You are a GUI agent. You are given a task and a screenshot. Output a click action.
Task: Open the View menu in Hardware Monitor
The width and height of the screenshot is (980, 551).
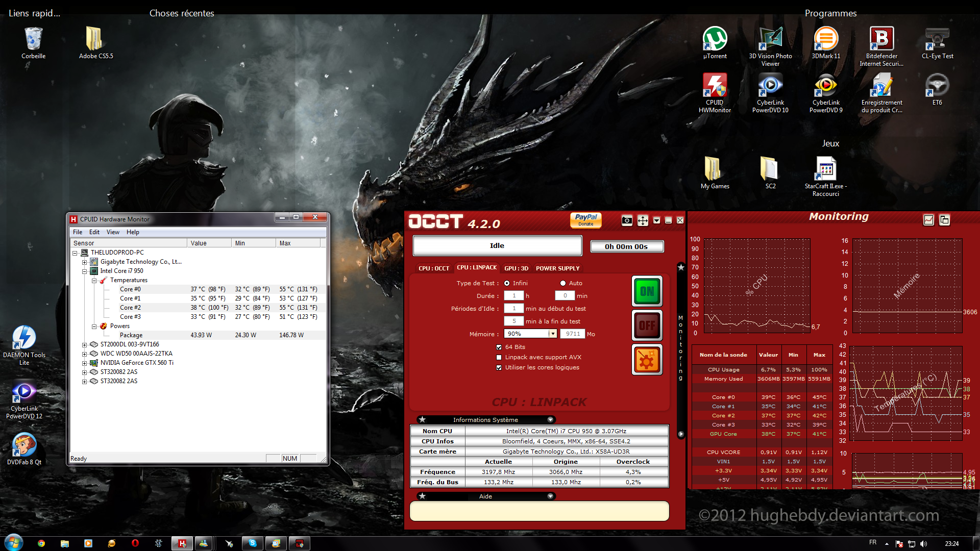click(113, 232)
